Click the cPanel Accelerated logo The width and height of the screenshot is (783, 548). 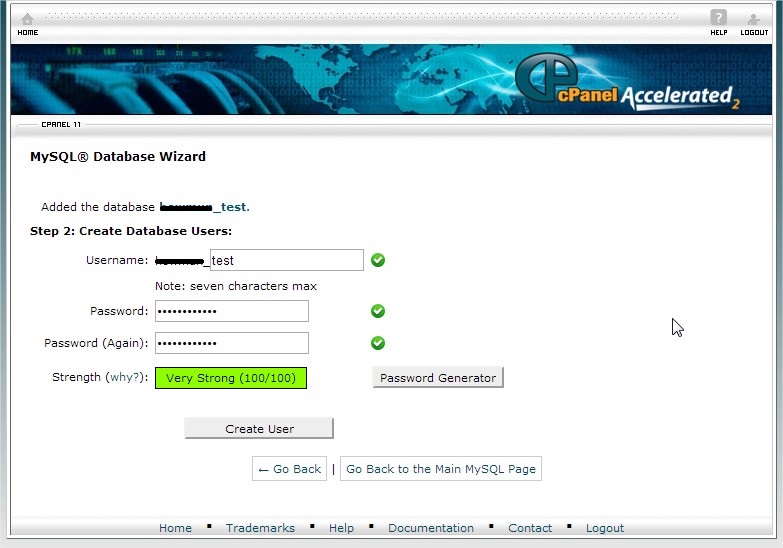coord(627,82)
